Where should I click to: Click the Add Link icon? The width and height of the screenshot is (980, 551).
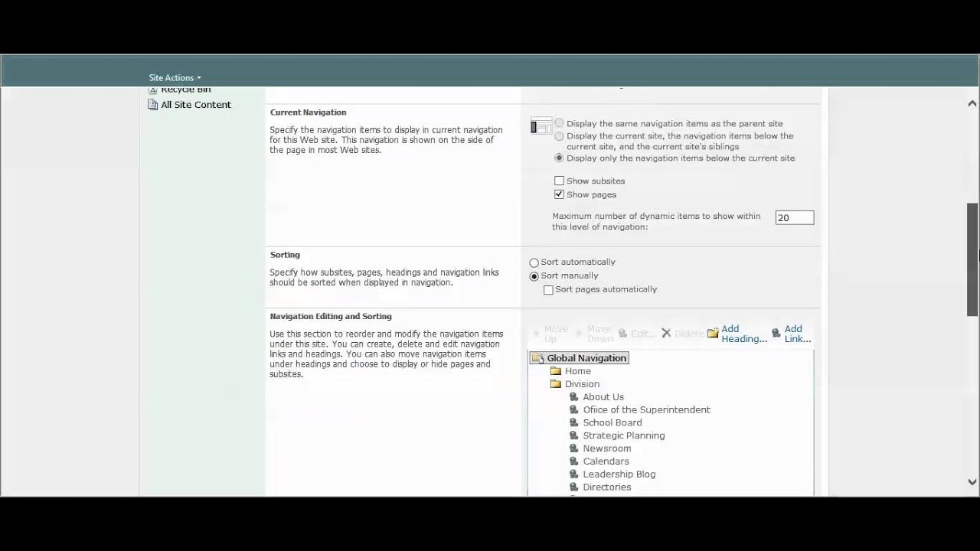click(776, 334)
